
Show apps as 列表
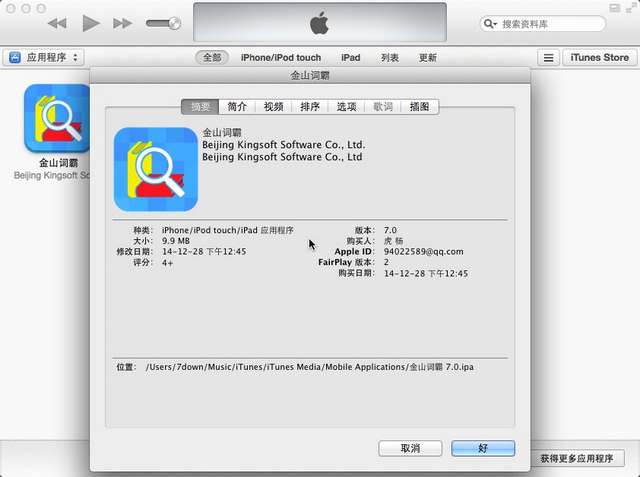[x=389, y=58]
